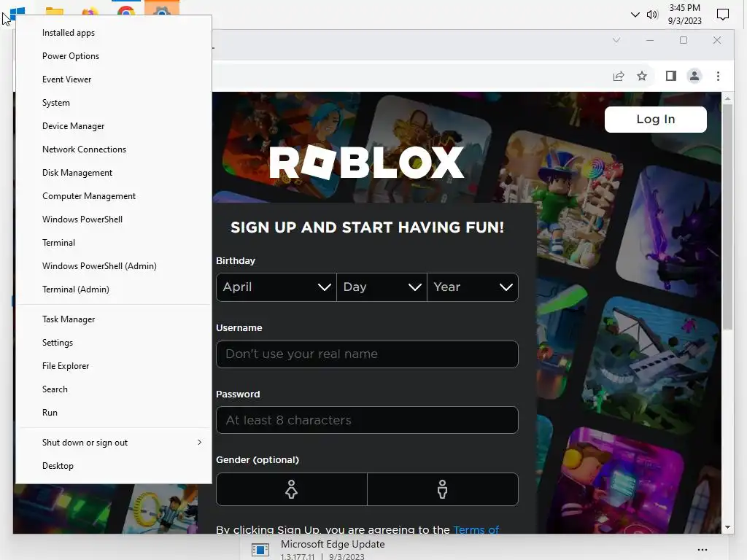Open Chrome three-dot menu
This screenshot has width=747, height=560.
click(x=718, y=76)
